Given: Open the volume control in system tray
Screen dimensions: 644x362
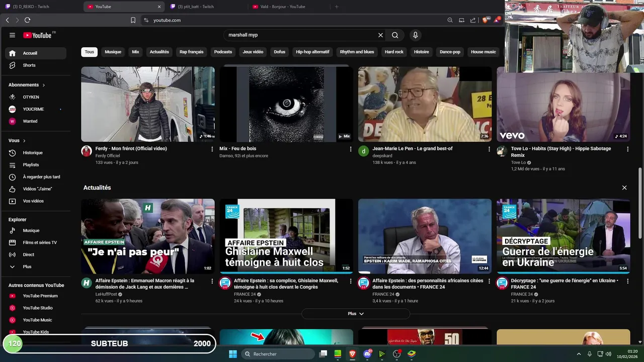Looking at the screenshot, I should pos(608,354).
